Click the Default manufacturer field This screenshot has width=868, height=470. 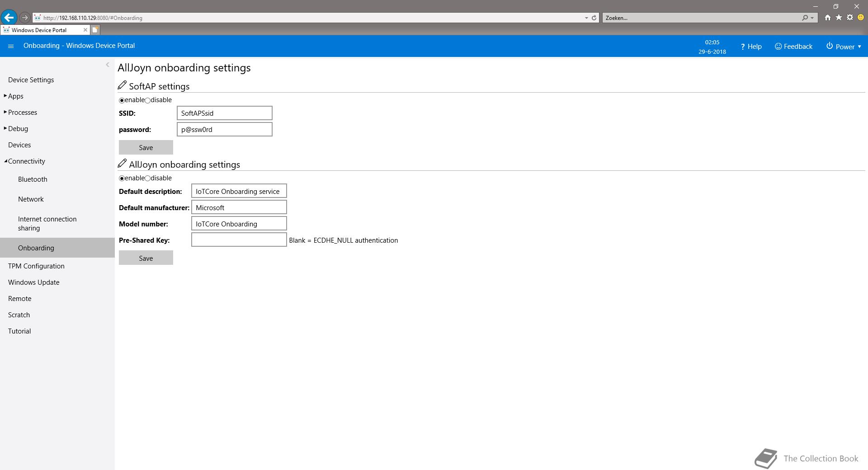[x=239, y=207]
